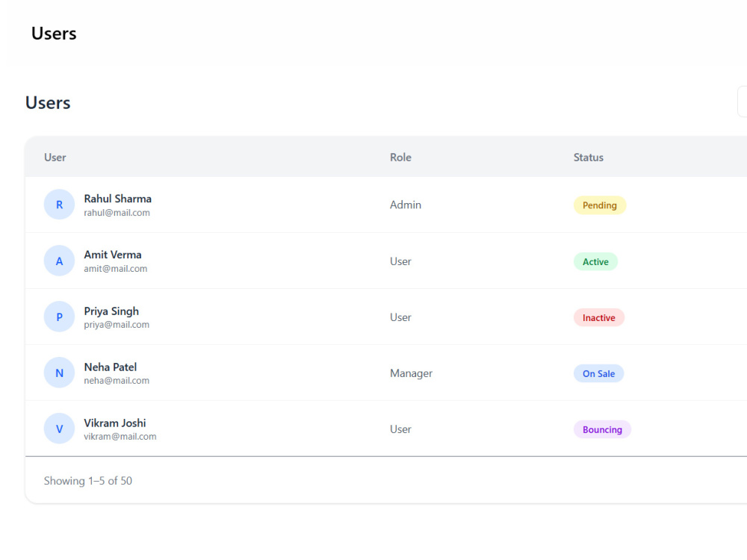Screen dimensions: 747x560
Task: Select the Priya Singh name
Action: pyautogui.click(x=111, y=311)
